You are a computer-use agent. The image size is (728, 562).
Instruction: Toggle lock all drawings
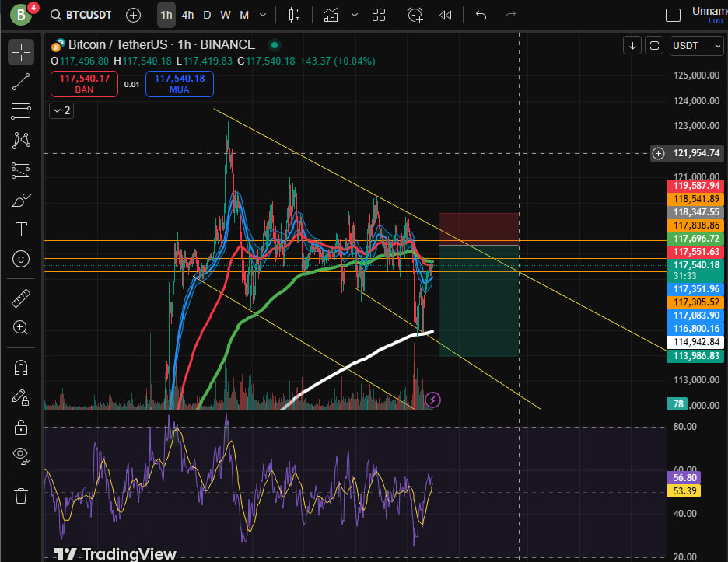(x=21, y=427)
